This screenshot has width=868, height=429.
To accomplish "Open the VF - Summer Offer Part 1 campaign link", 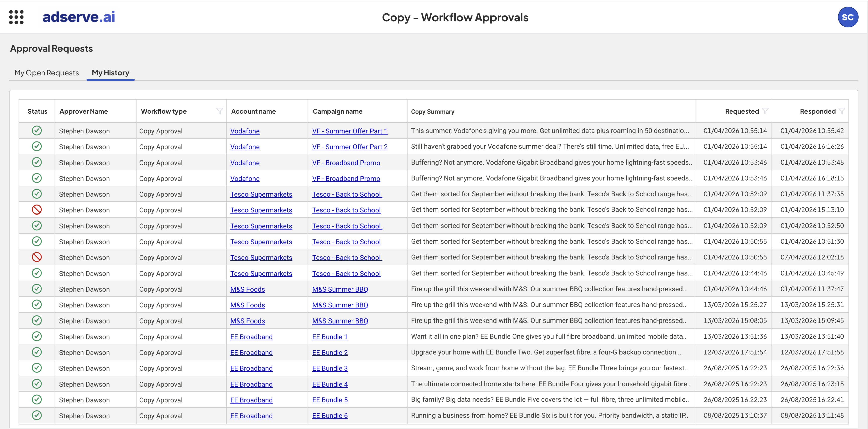I will click(x=350, y=131).
